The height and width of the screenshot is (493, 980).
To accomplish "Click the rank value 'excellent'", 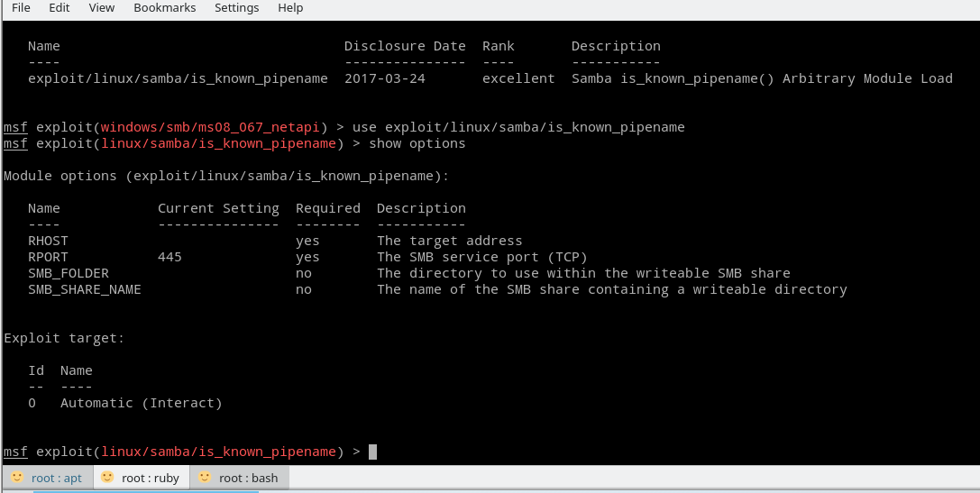I will [518, 78].
